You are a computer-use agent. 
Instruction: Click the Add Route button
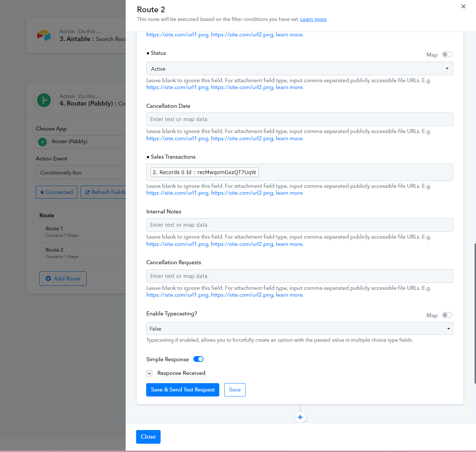[x=63, y=279]
